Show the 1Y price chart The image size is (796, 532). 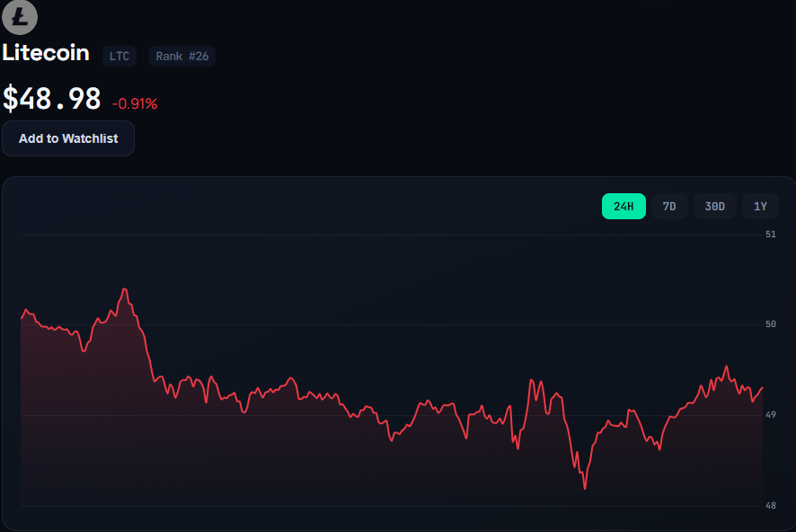point(760,206)
